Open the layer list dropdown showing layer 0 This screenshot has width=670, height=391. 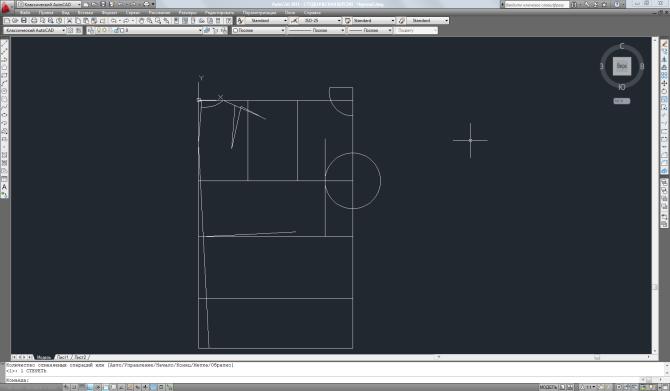pos(149,30)
